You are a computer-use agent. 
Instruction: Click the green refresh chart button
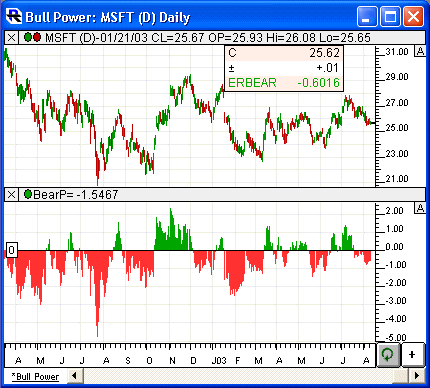tap(388, 355)
